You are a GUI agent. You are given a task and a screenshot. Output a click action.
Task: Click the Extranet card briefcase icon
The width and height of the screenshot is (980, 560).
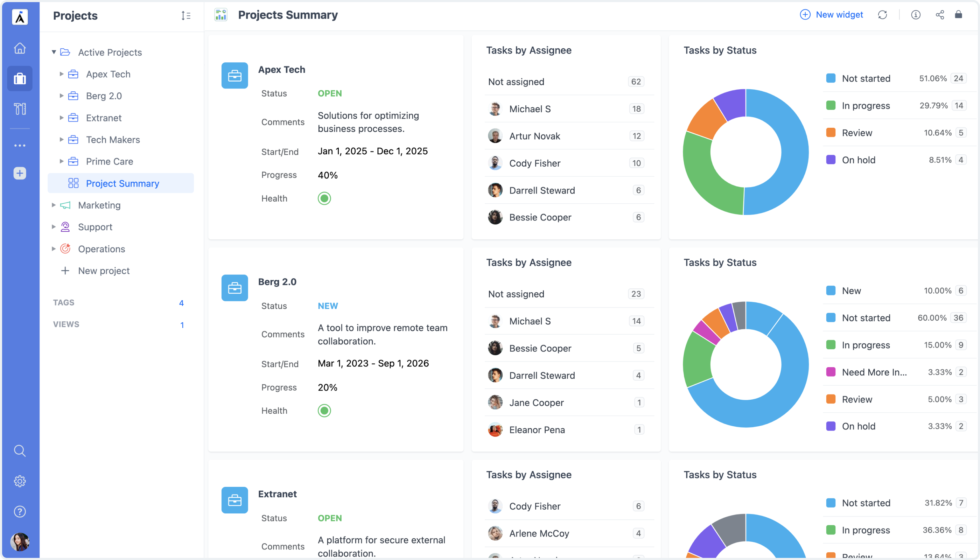(234, 500)
